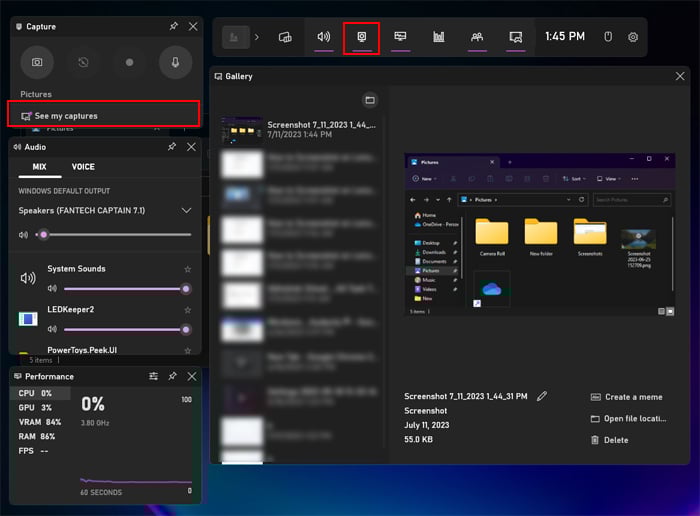Adjust the System Sounds volume slider
The width and height of the screenshot is (700, 516).
click(125, 289)
